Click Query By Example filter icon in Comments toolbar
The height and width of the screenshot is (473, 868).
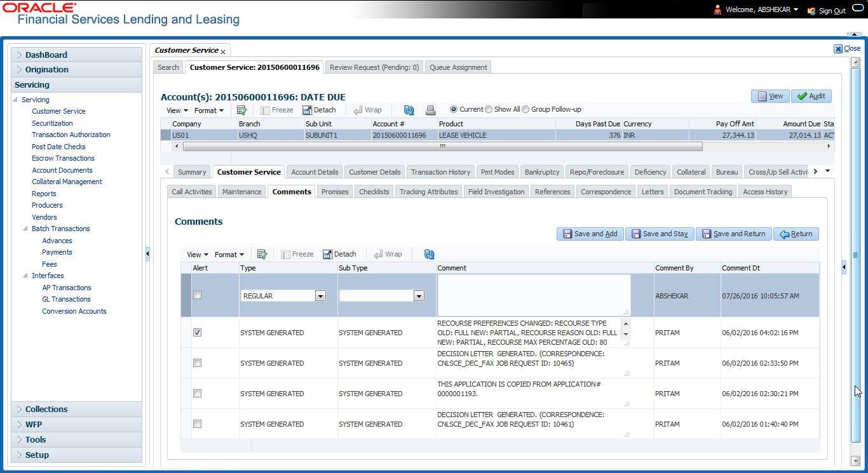(262, 254)
